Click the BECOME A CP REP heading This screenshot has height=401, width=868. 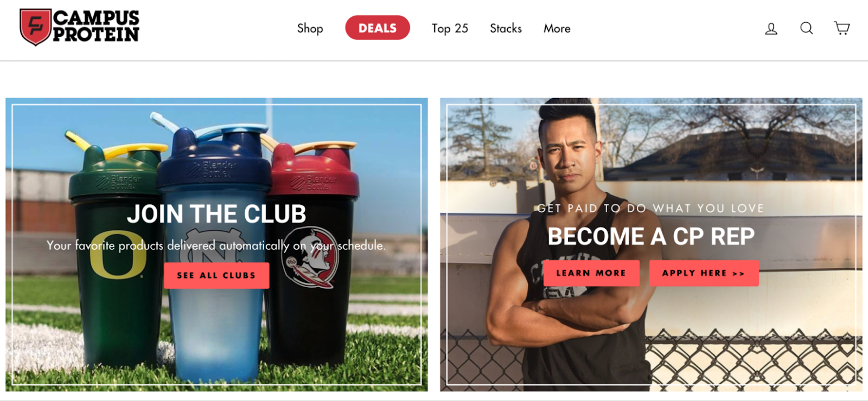click(x=651, y=236)
